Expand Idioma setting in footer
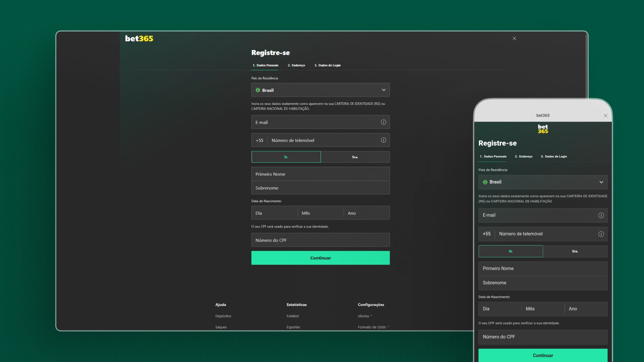 tap(365, 316)
